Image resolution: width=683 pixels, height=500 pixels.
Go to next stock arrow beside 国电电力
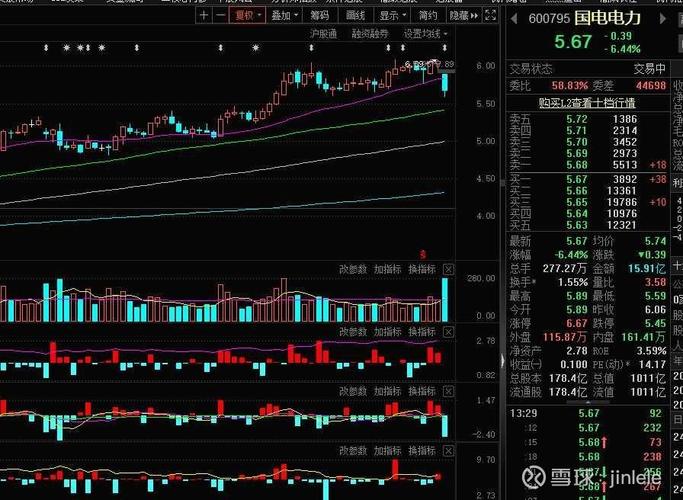pyautogui.click(x=662, y=19)
